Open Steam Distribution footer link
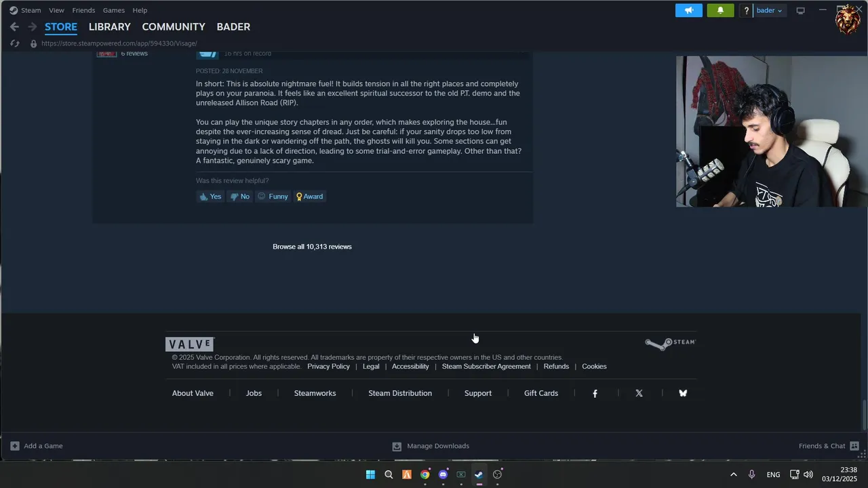The height and width of the screenshot is (488, 868). coord(400,393)
